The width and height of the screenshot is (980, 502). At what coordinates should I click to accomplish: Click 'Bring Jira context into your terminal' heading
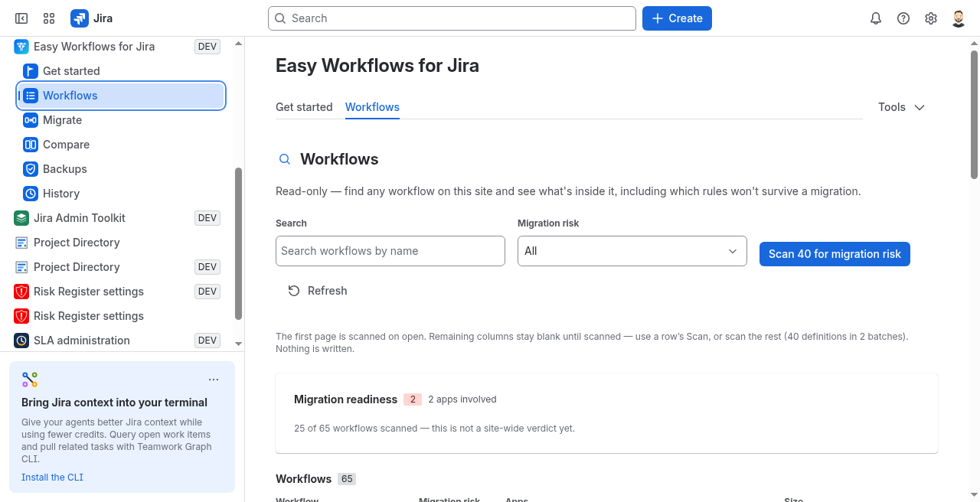coord(115,403)
